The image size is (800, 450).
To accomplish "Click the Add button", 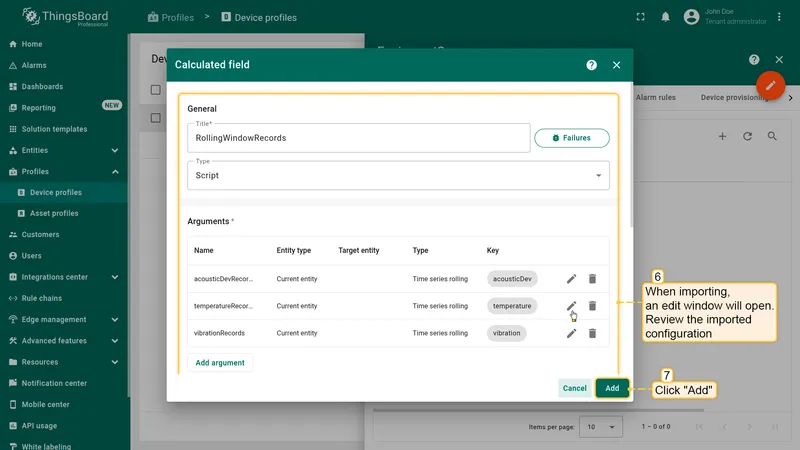I will pos(612,388).
